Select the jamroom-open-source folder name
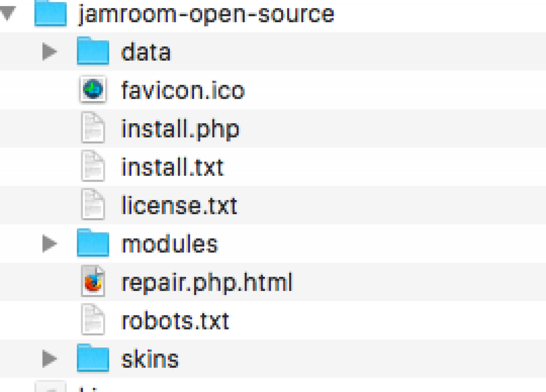 click(206, 14)
